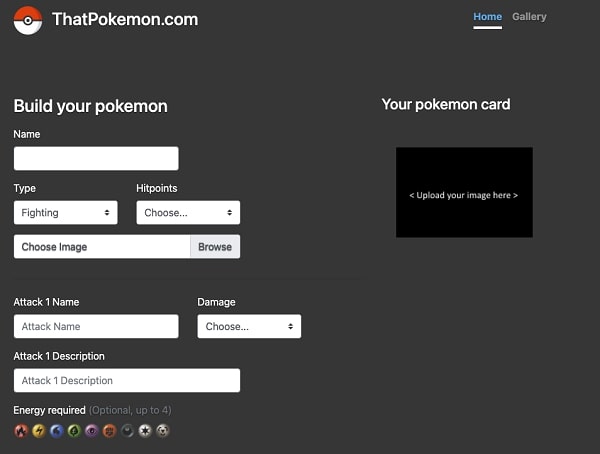
Task: Open the Type dropdown showing Fighting
Action: (x=65, y=212)
